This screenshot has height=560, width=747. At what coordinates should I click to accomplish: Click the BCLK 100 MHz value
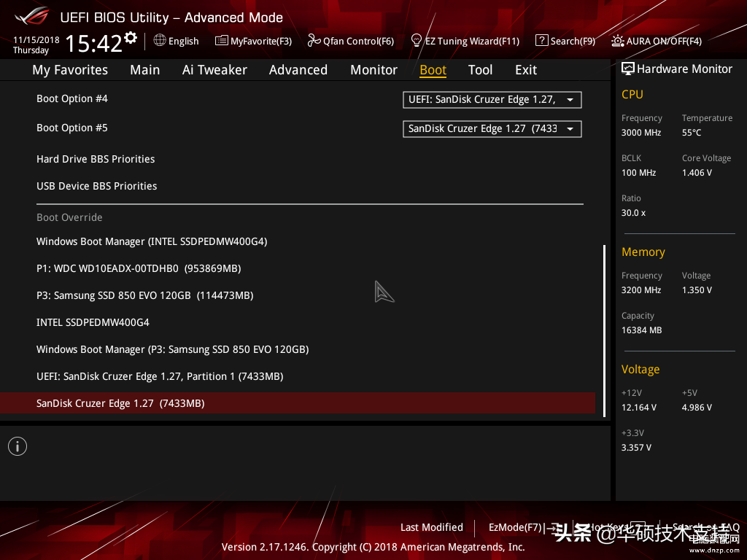(x=639, y=172)
